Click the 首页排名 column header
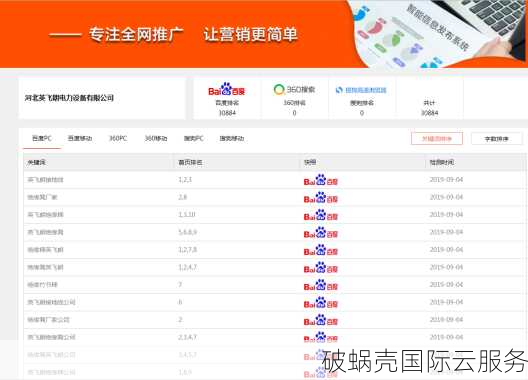528x380 pixels. tap(191, 162)
